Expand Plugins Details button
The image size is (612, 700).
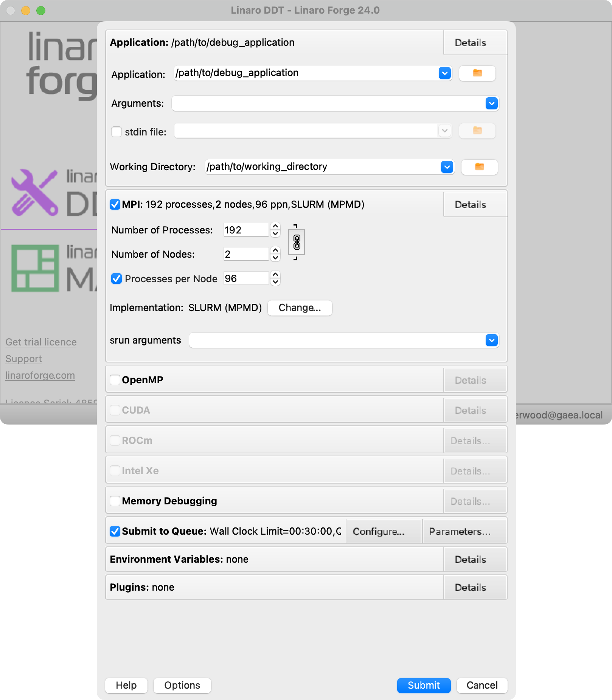[x=475, y=587]
